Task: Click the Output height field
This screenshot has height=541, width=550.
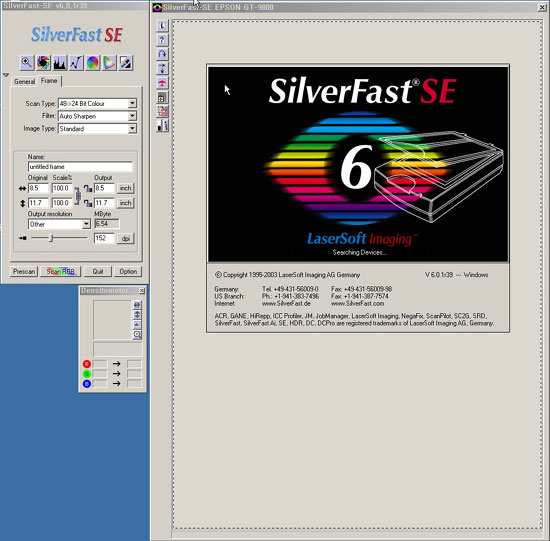Action: pos(104,203)
